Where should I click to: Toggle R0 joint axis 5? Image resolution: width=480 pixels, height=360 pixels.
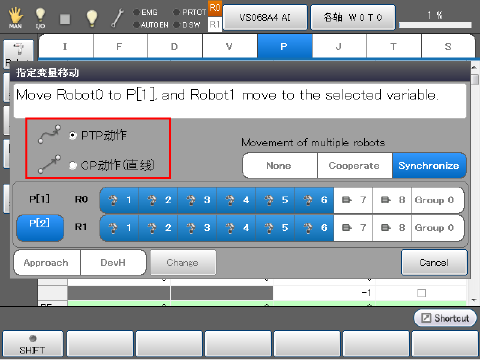click(x=275, y=200)
